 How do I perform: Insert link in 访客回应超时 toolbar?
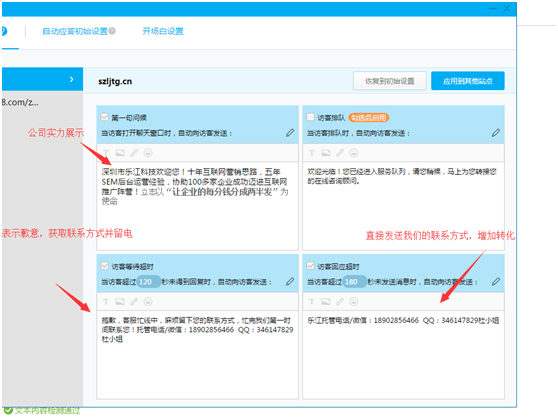(340, 301)
